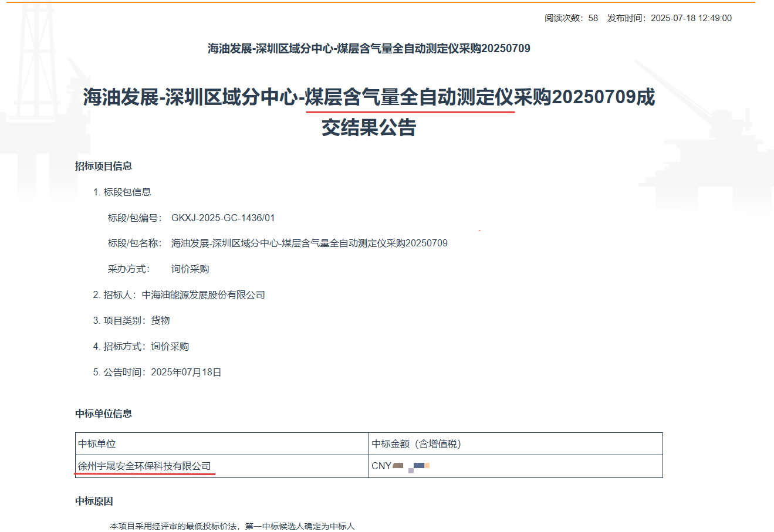Click the label '标段/包编号:'
Screen dimensions: 774x532
point(134,218)
